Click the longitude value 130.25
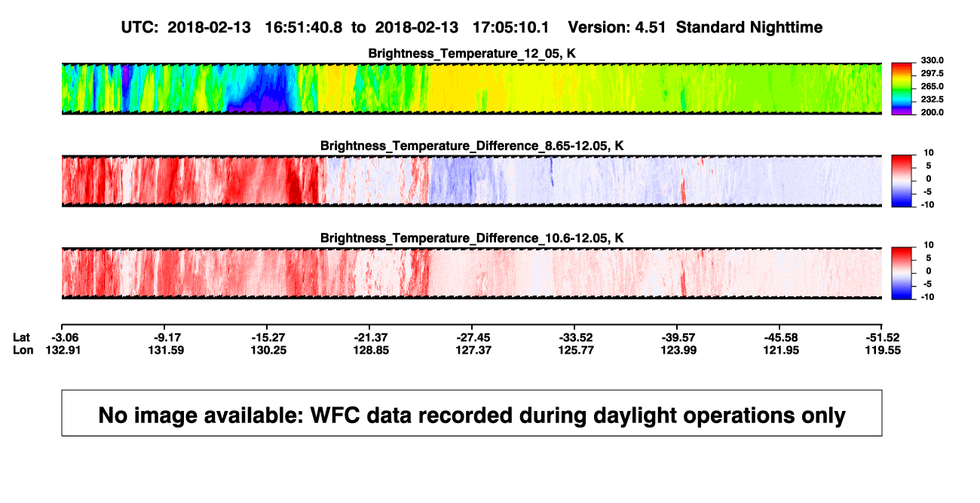This screenshot has height=503, width=980. [x=267, y=350]
